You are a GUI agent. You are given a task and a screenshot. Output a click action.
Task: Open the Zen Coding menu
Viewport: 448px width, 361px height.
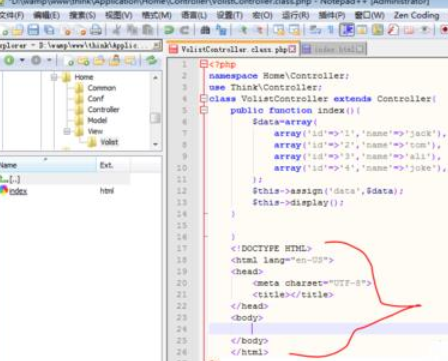pos(416,15)
